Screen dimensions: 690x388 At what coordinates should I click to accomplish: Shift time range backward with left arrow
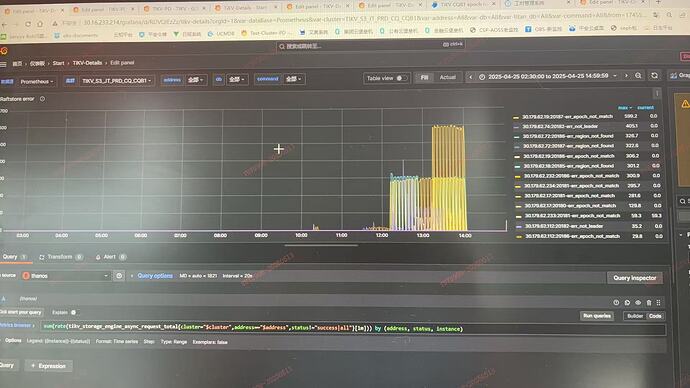coord(470,77)
